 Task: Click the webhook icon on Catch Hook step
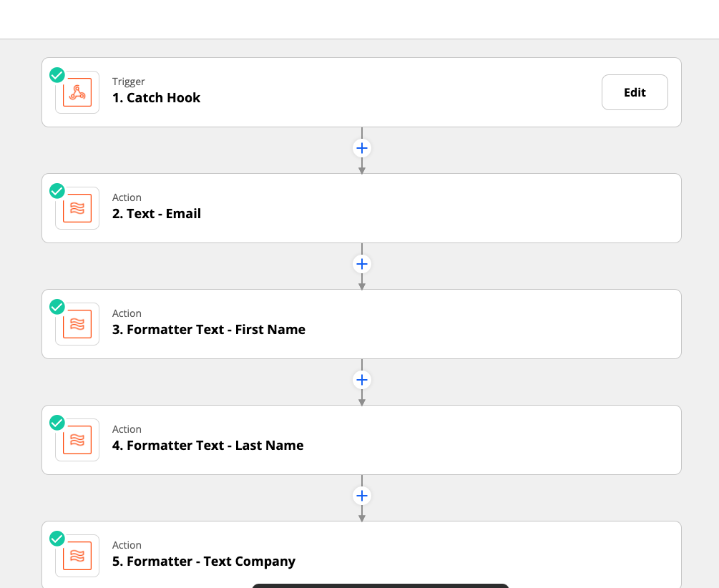click(x=77, y=92)
